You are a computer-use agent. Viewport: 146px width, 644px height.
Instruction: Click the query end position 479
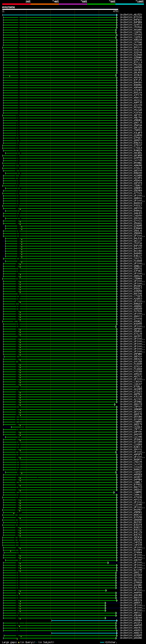coord(115,11)
